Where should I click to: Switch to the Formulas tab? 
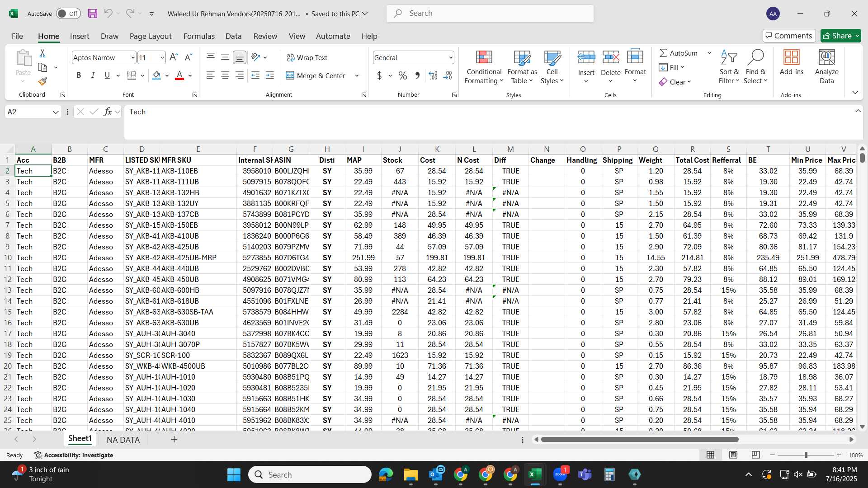(199, 36)
